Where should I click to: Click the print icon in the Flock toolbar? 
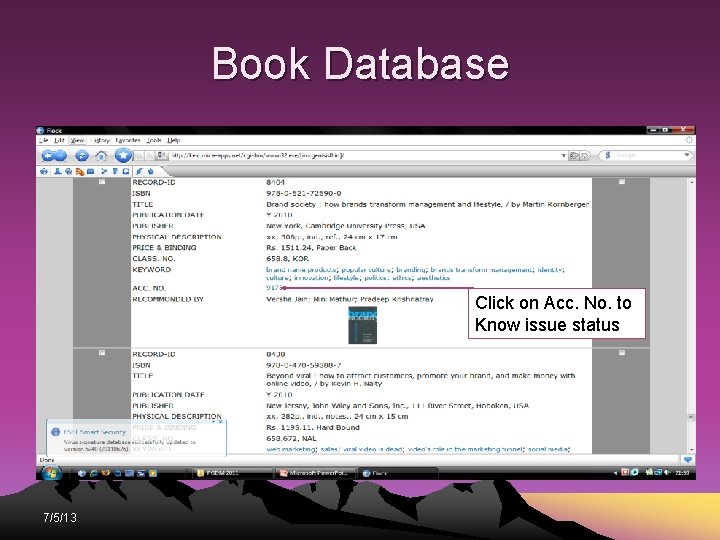tap(44, 171)
